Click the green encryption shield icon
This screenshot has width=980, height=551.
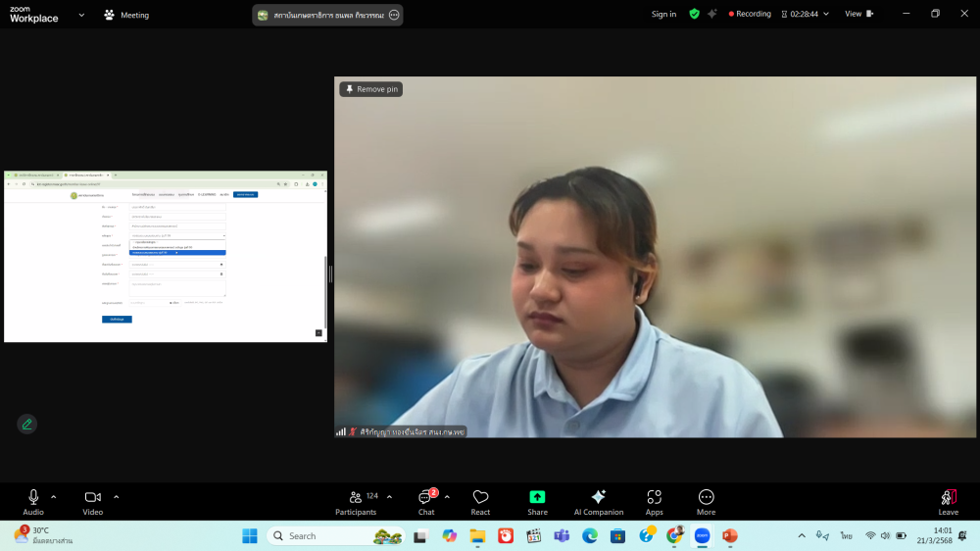694,14
